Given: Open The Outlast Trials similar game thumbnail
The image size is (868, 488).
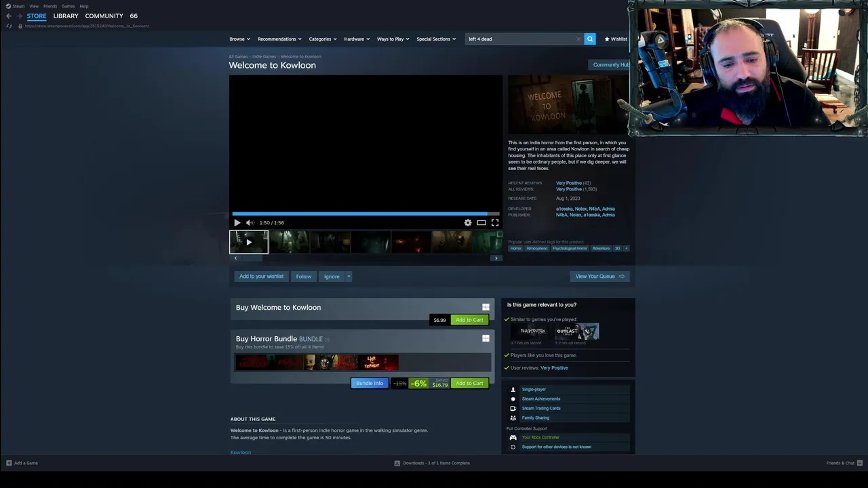Looking at the screenshot, I should [x=578, y=331].
